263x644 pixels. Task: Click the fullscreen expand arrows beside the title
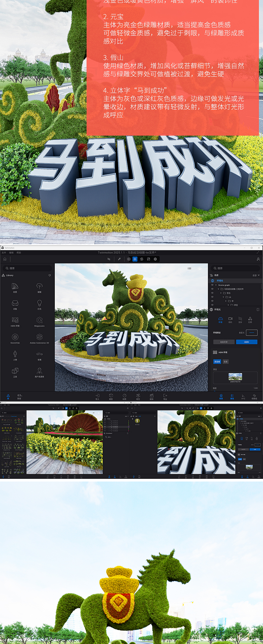(x=258, y=252)
